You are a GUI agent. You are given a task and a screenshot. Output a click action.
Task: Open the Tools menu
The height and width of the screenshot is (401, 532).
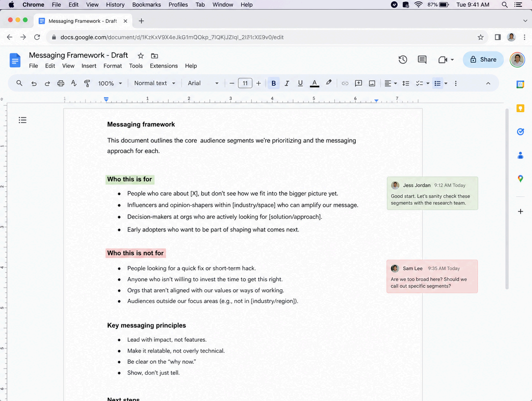click(136, 66)
